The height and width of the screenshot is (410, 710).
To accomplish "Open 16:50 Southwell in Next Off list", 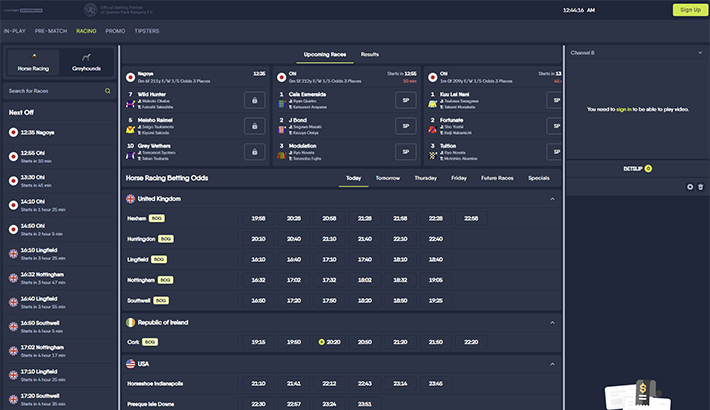I will (x=59, y=327).
